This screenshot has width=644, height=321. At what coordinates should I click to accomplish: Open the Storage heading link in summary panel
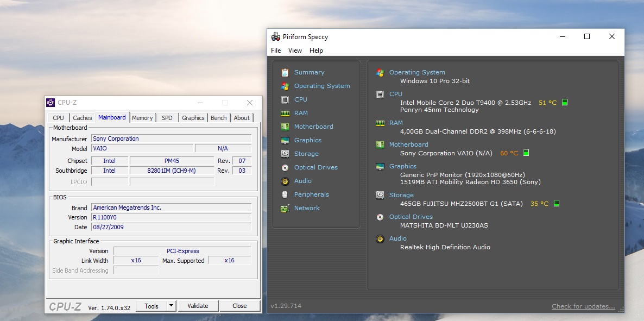point(401,195)
